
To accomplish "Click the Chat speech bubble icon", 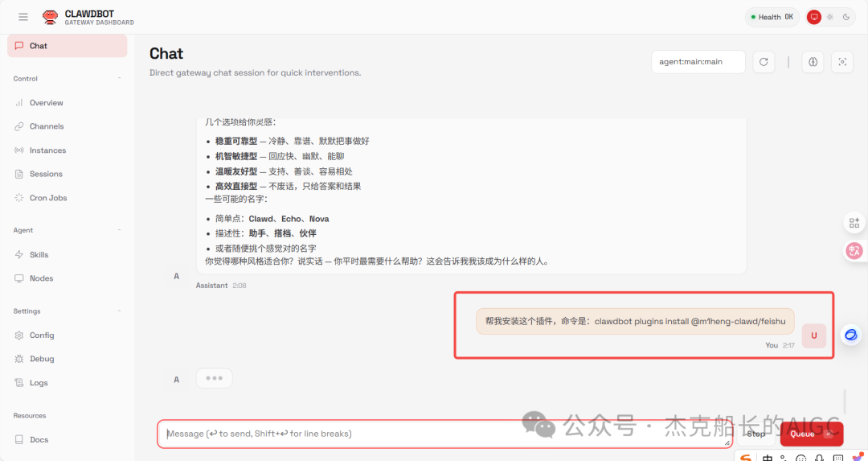I will (18, 46).
